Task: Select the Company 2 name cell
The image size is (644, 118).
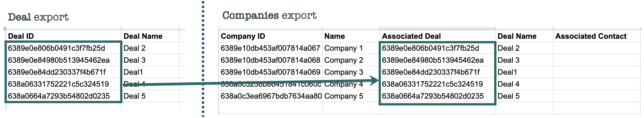Action: (x=343, y=60)
